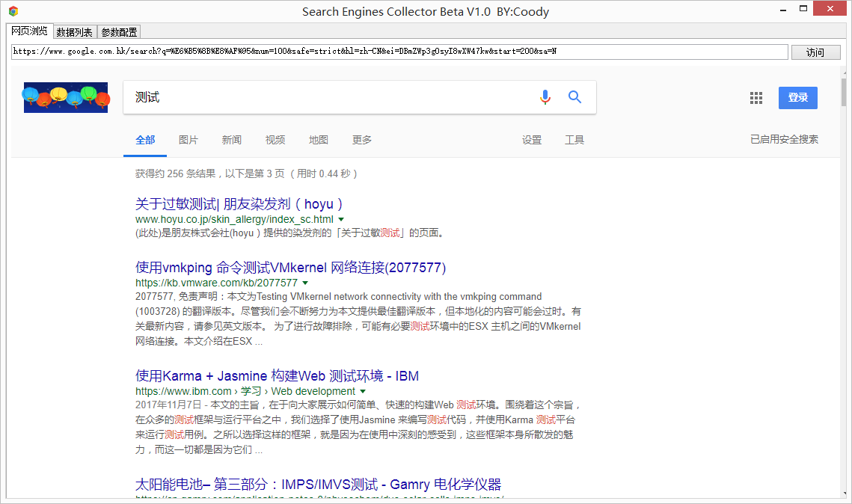Click the app icon in the title bar
The image size is (852, 504).
pyautogui.click(x=13, y=11)
